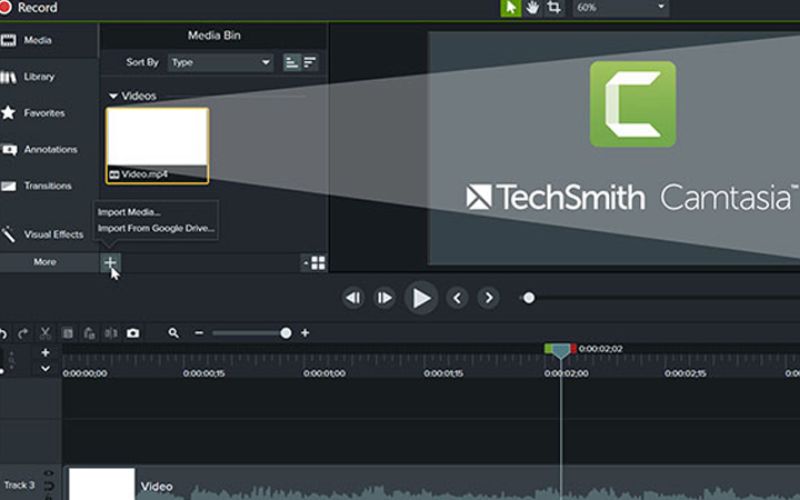Zoom out timeline with minus

[x=199, y=333]
